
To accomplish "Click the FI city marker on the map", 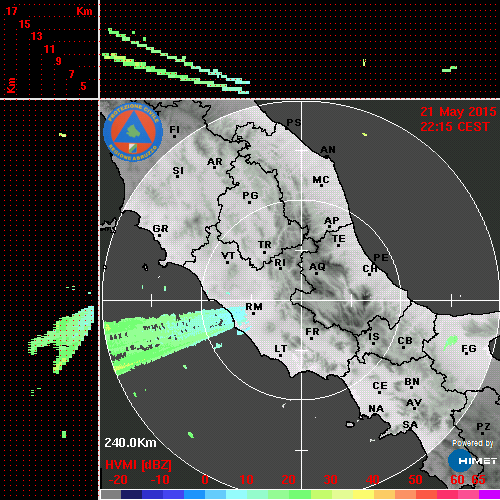I will click(x=175, y=131).
